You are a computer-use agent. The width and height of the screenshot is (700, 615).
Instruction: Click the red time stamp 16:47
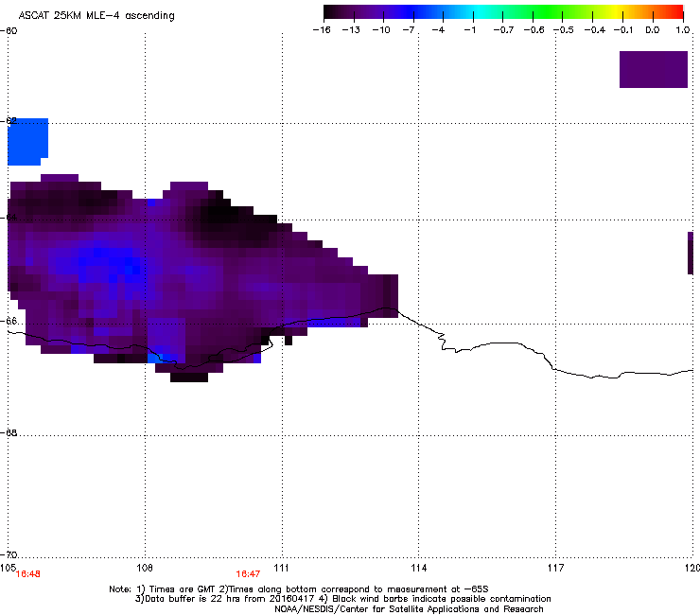[x=248, y=574]
